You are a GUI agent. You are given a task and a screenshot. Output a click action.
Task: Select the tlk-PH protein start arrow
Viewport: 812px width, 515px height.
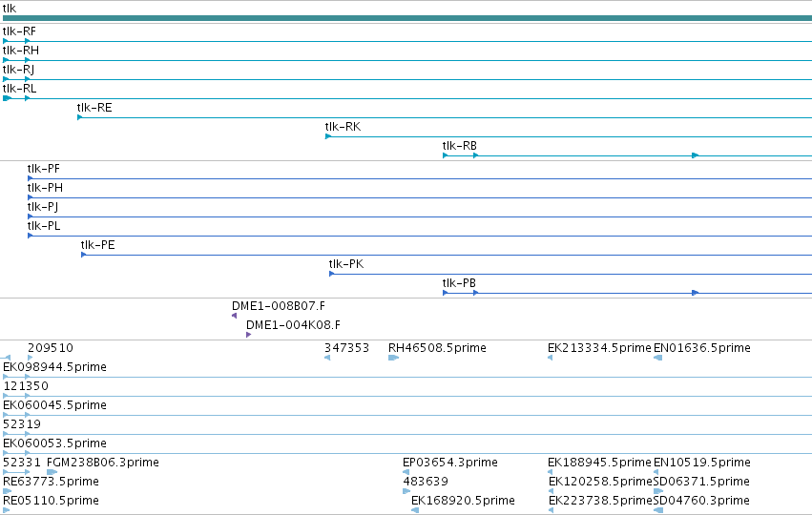[x=30, y=197]
